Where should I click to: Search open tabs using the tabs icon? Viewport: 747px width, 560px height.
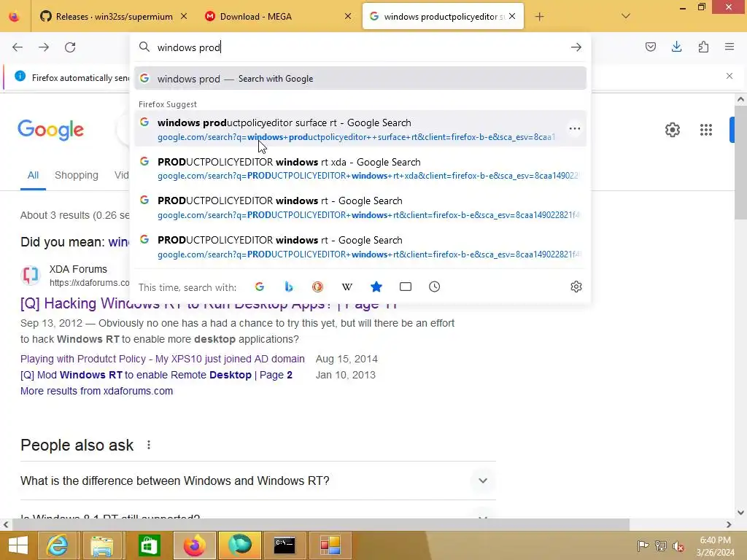(x=406, y=287)
